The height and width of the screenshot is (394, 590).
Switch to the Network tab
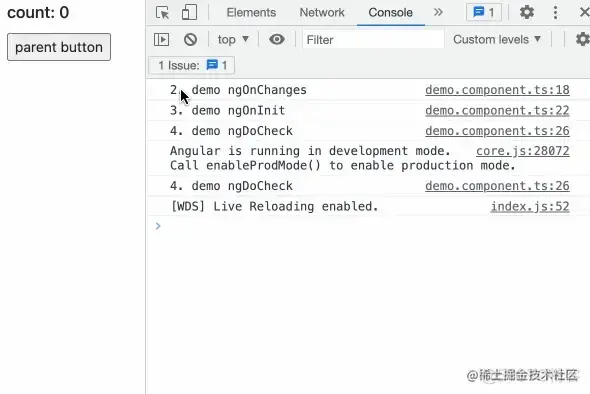tap(322, 12)
